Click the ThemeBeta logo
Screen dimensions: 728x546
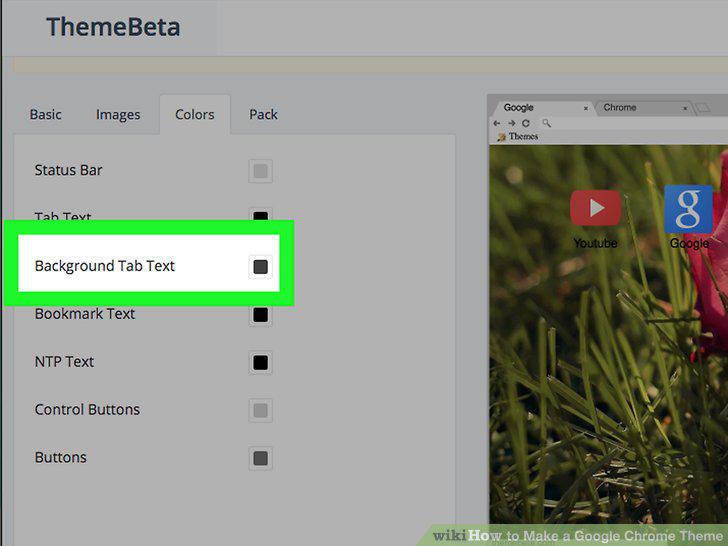(113, 27)
